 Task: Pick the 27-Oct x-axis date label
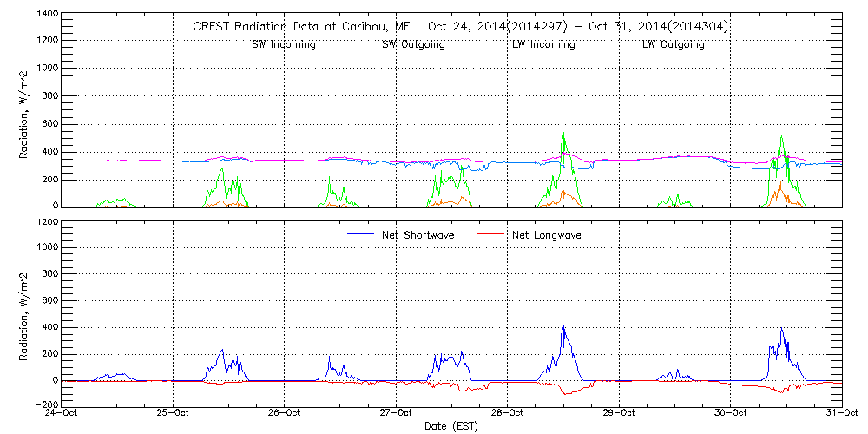click(396, 414)
